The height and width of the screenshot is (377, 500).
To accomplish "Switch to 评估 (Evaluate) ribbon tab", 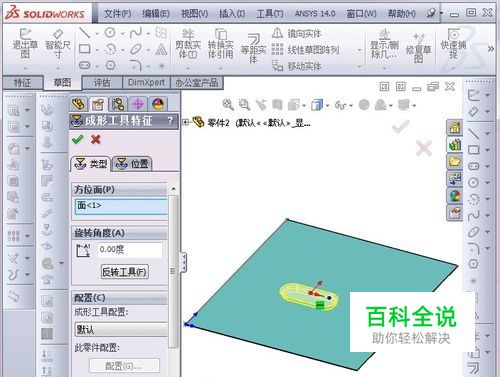I will pos(102,83).
